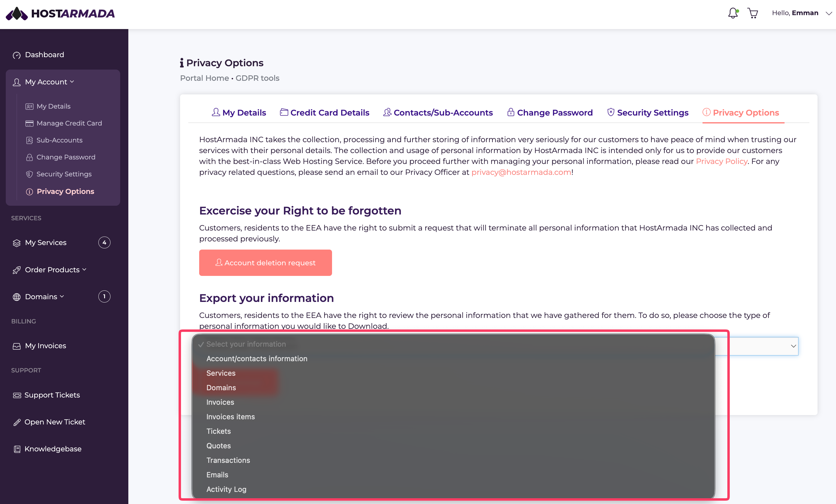Click the Domains globe icon
The height and width of the screenshot is (504, 836).
(x=17, y=297)
